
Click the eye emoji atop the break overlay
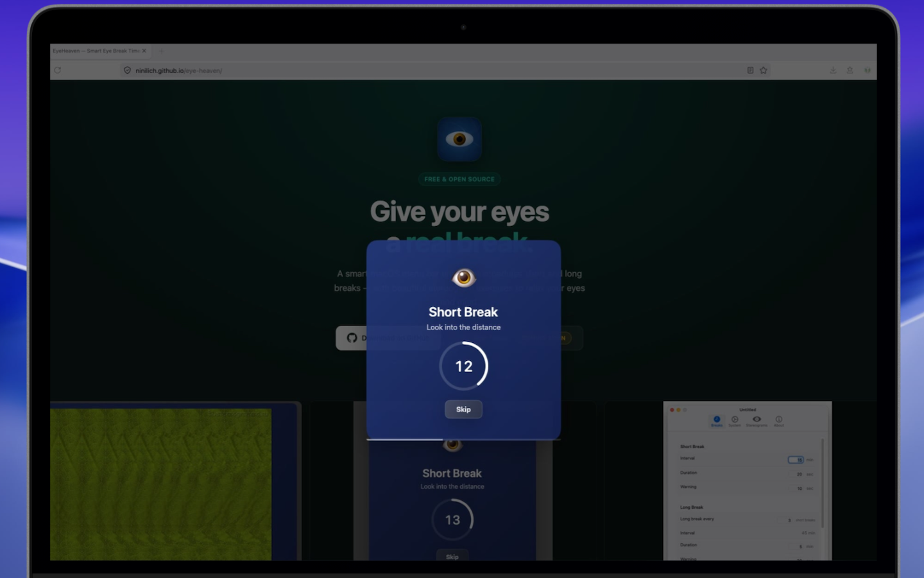point(463,277)
